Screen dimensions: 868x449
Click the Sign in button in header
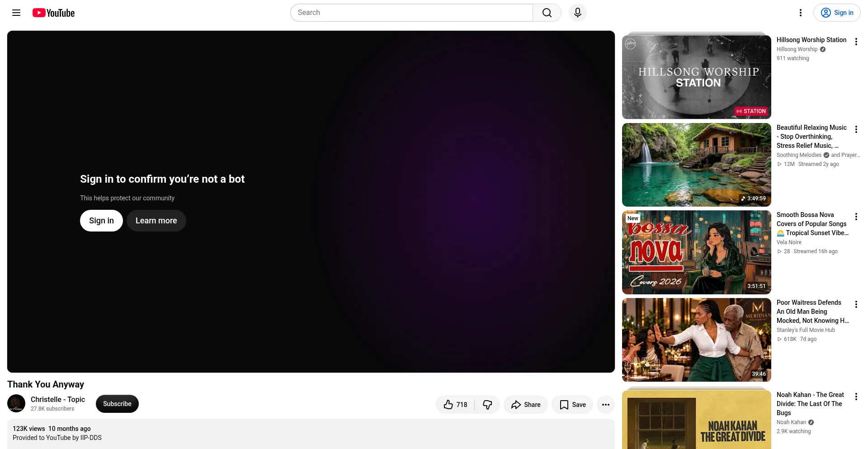coord(837,13)
